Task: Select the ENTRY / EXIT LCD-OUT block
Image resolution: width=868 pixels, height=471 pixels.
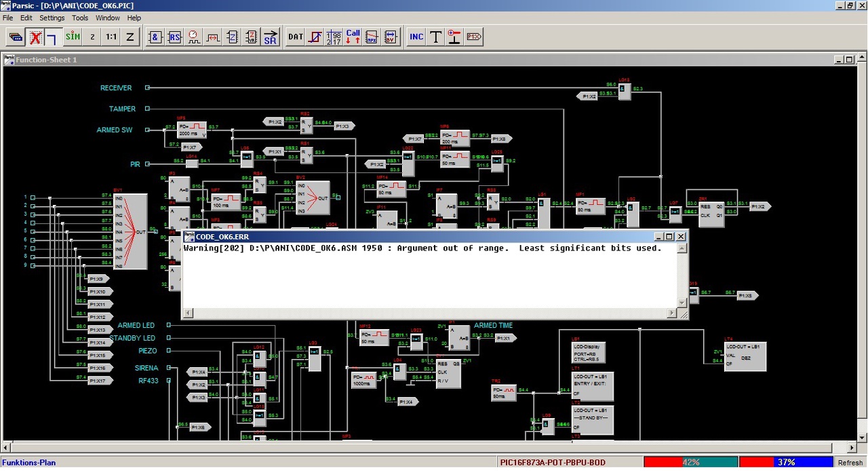Action: pyautogui.click(x=593, y=386)
